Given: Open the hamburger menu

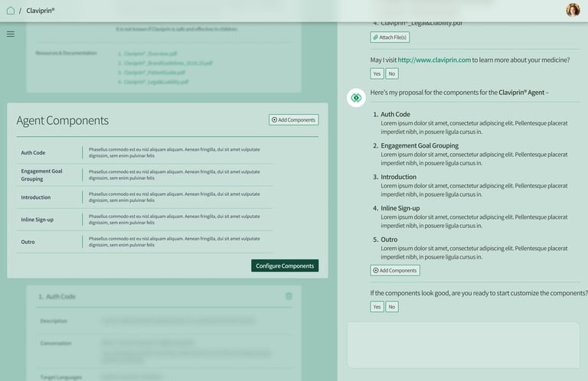Looking at the screenshot, I should [11, 34].
